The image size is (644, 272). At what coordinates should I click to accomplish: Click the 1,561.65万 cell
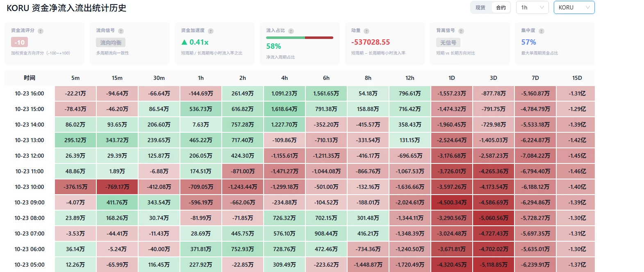(x=326, y=93)
